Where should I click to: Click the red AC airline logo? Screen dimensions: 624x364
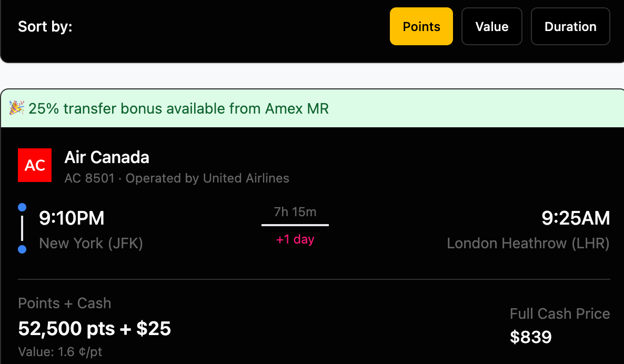pyautogui.click(x=35, y=165)
